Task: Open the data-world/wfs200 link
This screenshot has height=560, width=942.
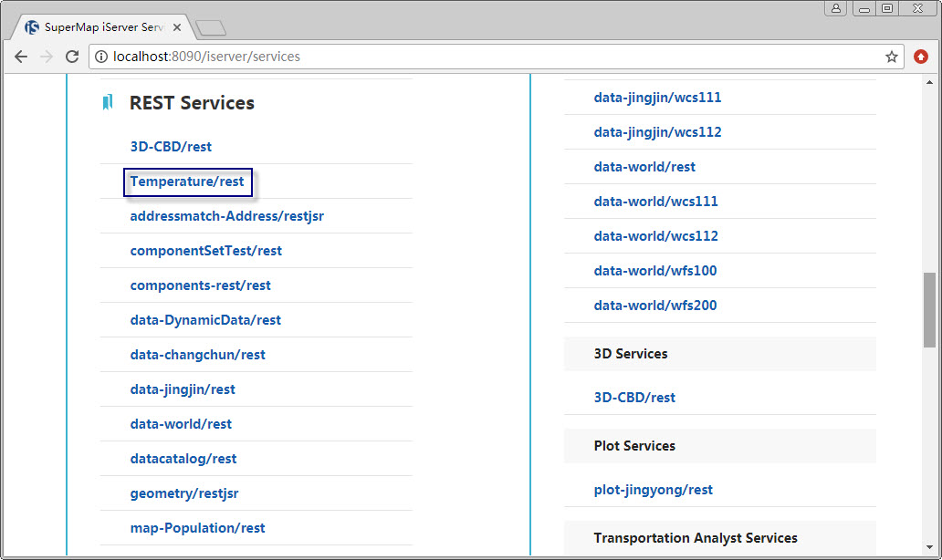Action: tap(654, 306)
